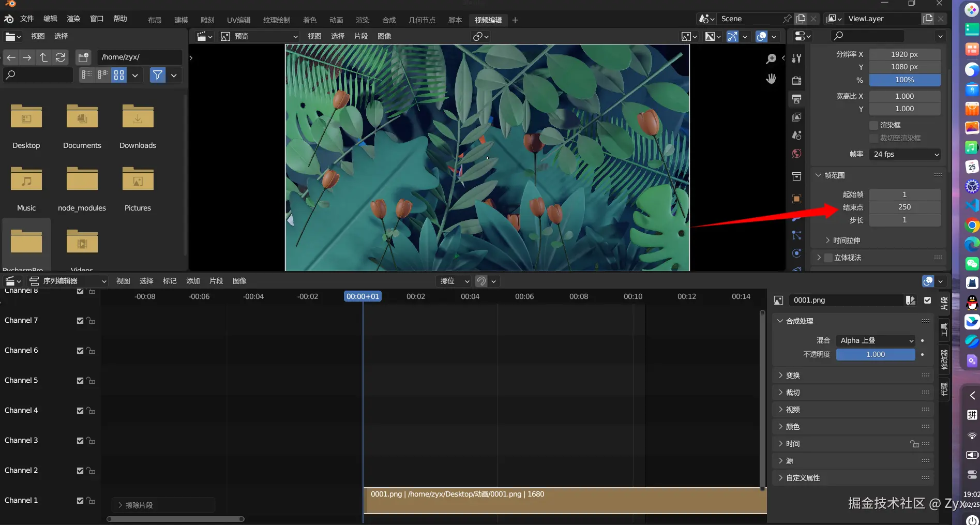The width and height of the screenshot is (980, 525).
Task: Select the 0001.png strip in timeline
Action: tap(564, 501)
